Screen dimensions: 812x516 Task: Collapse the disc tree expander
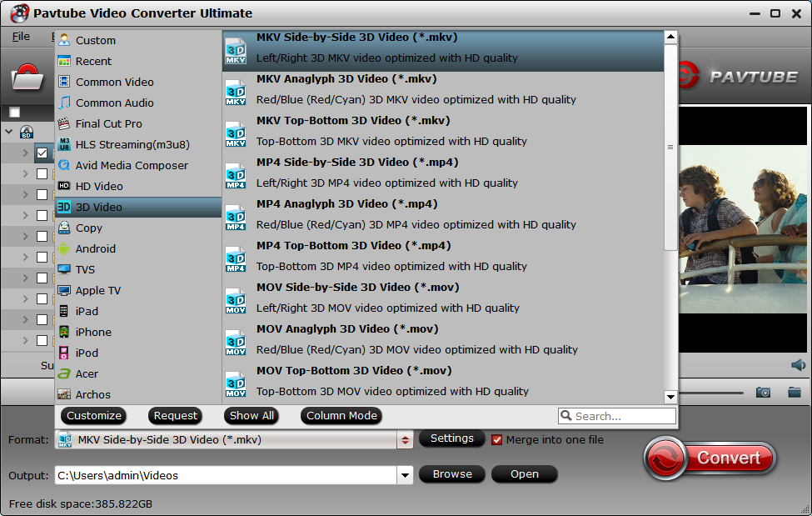(x=9, y=132)
